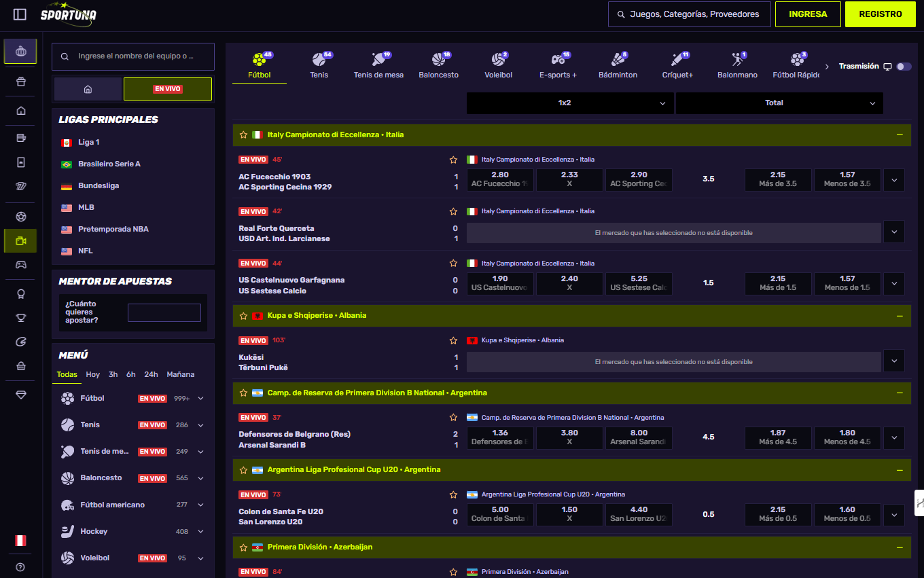Click the trophy icon in left sidebar
The image size is (924, 578).
coord(20,318)
